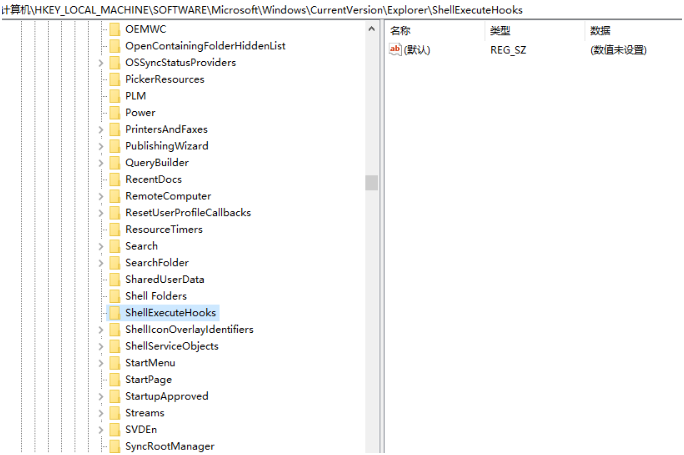
Task: Click the SharedUserData folder icon
Action: click(x=114, y=279)
